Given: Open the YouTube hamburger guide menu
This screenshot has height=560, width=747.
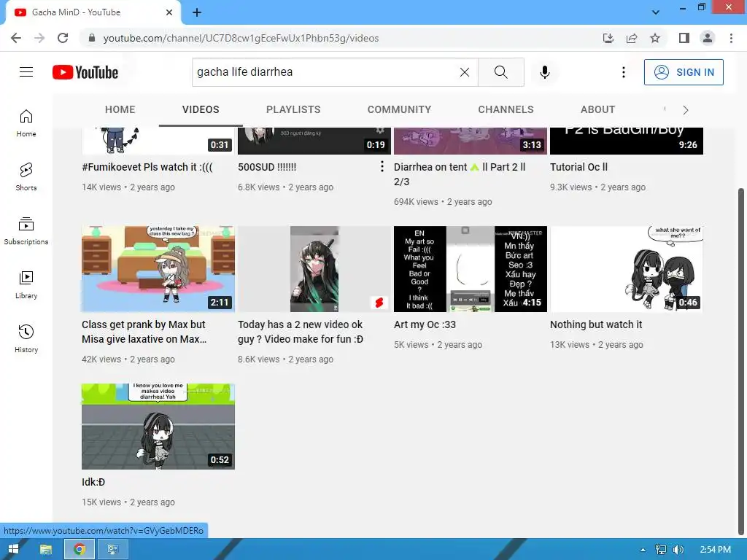Looking at the screenshot, I should (x=26, y=72).
